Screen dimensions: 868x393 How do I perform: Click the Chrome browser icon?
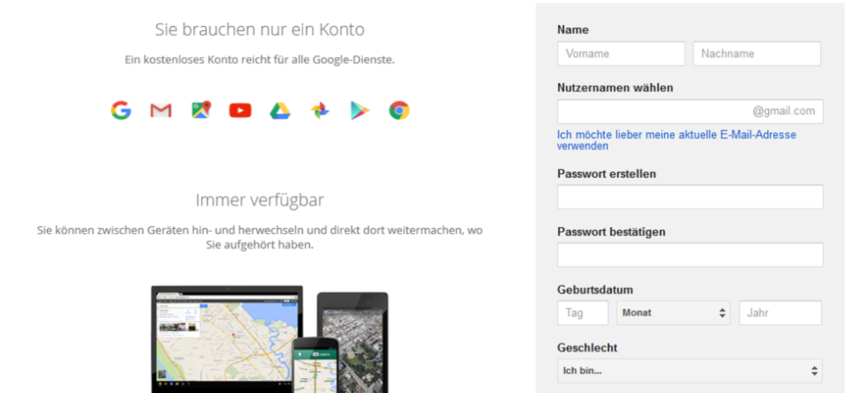click(x=398, y=110)
